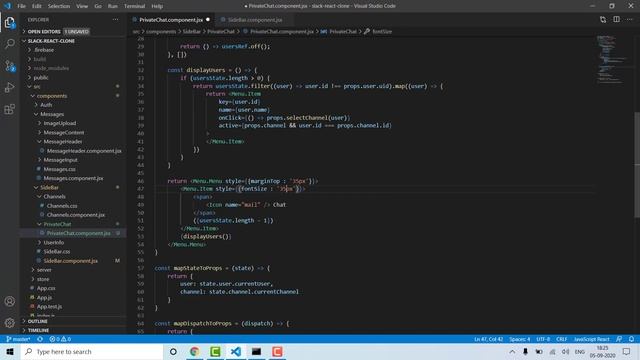This screenshot has height=360, width=640.
Task: Open the Action Center notification icon
Action: [627, 352]
